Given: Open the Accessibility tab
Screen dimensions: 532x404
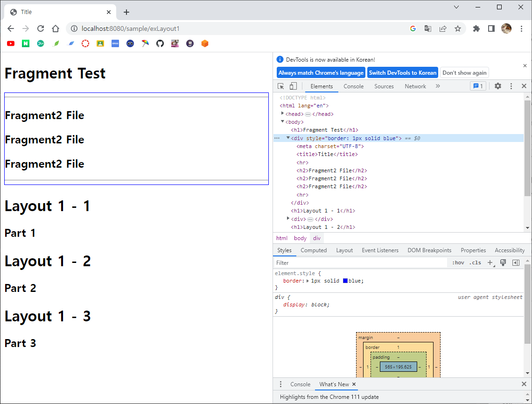Looking at the screenshot, I should click(510, 250).
